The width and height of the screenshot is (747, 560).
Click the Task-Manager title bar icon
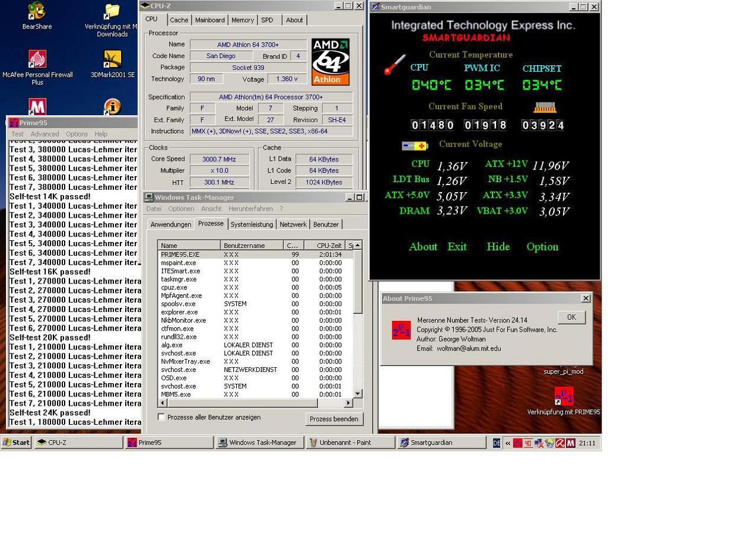pos(149,197)
